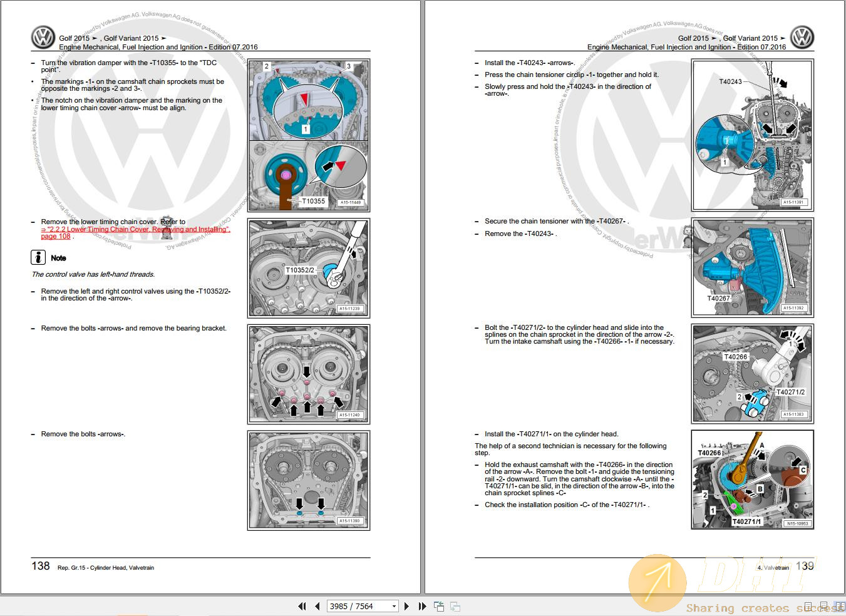Click the Note info icon on page 138
The image size is (846, 616).
(38, 257)
